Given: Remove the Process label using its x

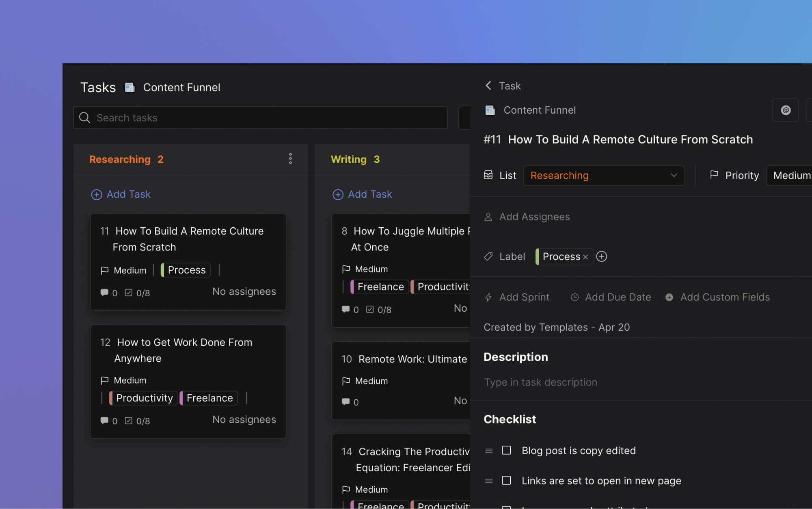Looking at the screenshot, I should click(x=585, y=257).
